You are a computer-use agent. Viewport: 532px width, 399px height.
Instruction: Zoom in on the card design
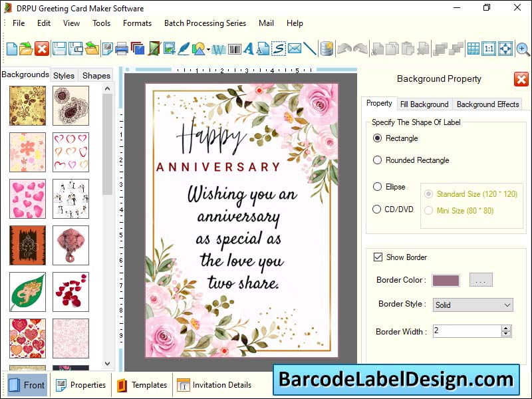click(523, 48)
